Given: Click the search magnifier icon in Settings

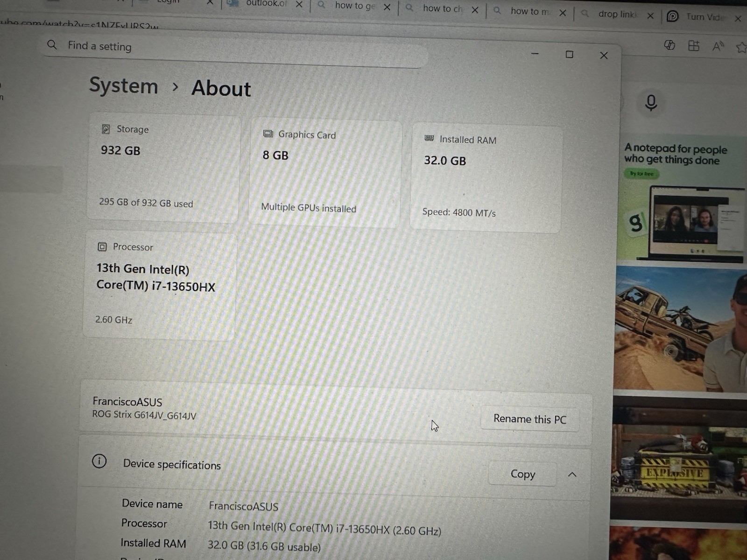Looking at the screenshot, I should click(52, 45).
